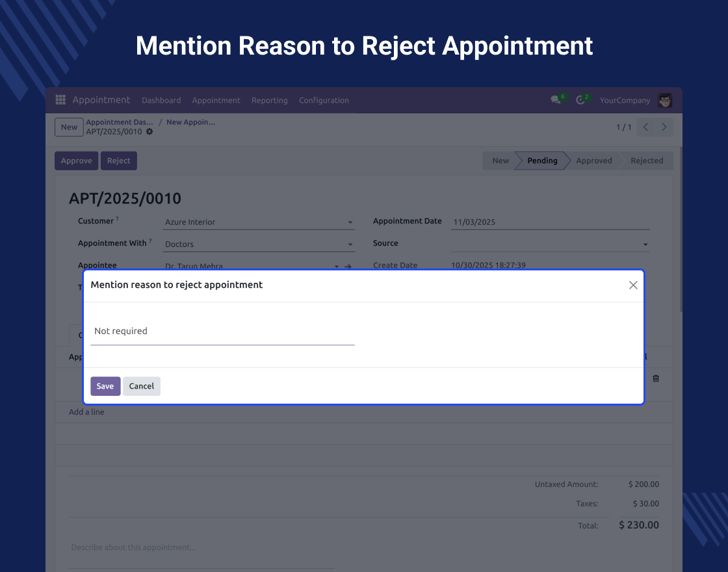The width and height of the screenshot is (728, 572).
Task: Go to the next record arrow
Action: (x=664, y=127)
